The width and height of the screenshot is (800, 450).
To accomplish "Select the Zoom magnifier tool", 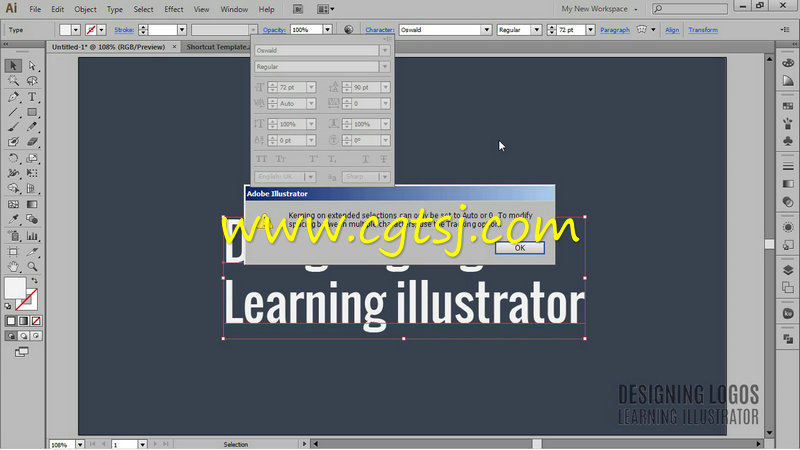I will pos(32,267).
